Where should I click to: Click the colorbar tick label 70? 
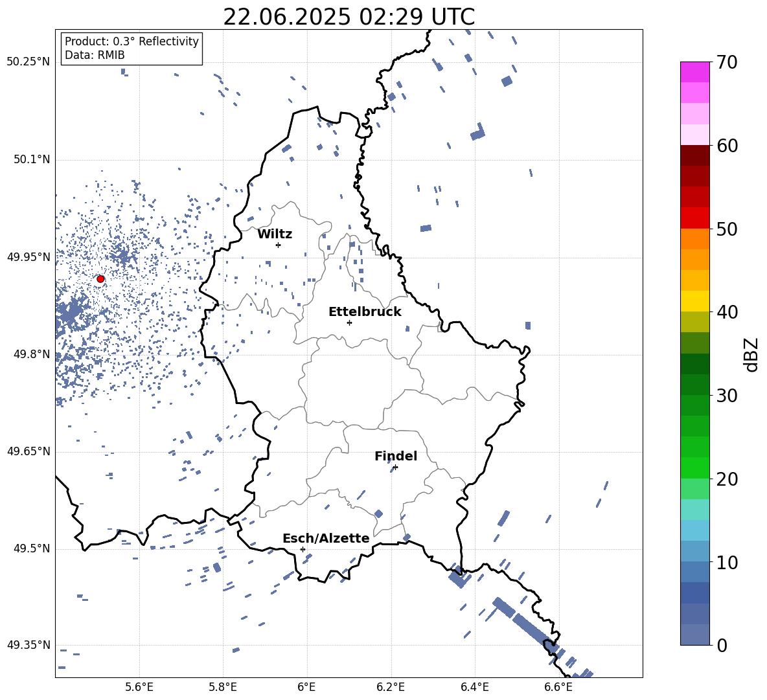727,62
